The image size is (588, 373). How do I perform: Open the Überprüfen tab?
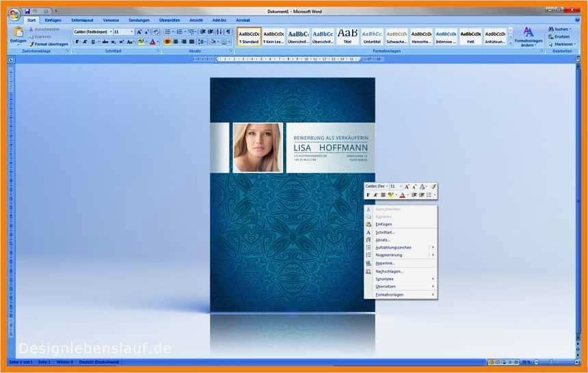[x=169, y=21]
